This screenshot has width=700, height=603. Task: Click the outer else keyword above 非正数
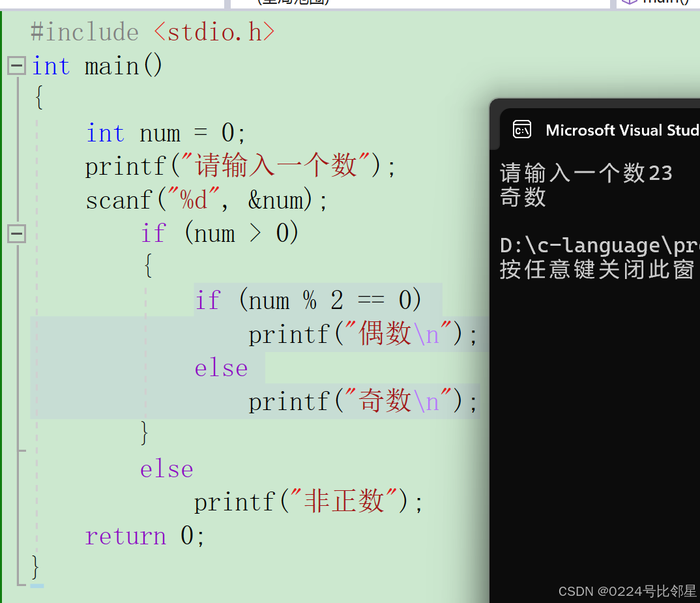tap(166, 469)
